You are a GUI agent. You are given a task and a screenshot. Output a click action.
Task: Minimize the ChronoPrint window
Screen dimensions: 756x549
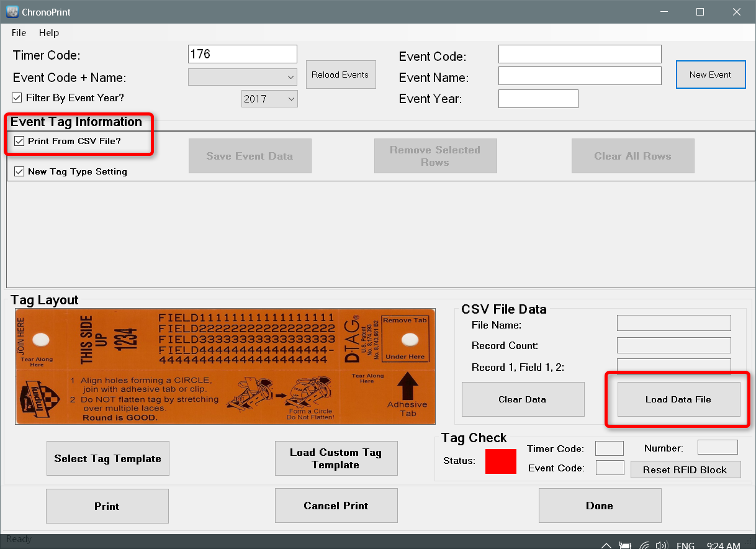(x=664, y=12)
